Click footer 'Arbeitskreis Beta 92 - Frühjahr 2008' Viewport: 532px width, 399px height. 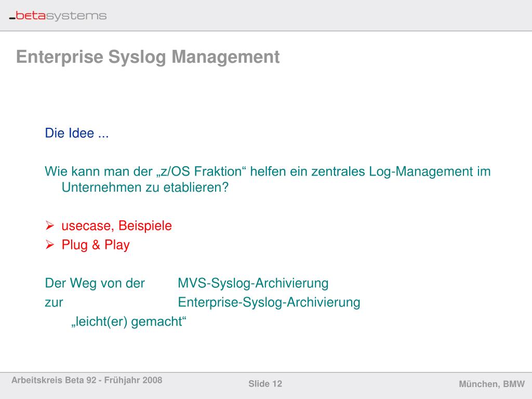[87, 380]
